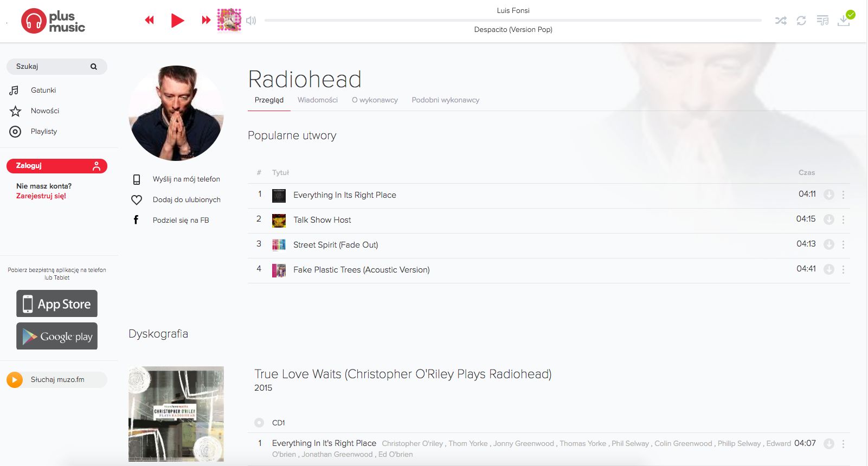Switch to the O wykonawcy tab
Screen dimensions: 868x466
point(375,100)
